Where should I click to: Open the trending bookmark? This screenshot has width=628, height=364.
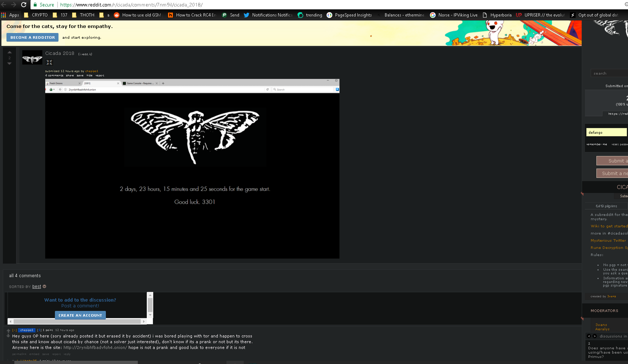pyautogui.click(x=310, y=15)
